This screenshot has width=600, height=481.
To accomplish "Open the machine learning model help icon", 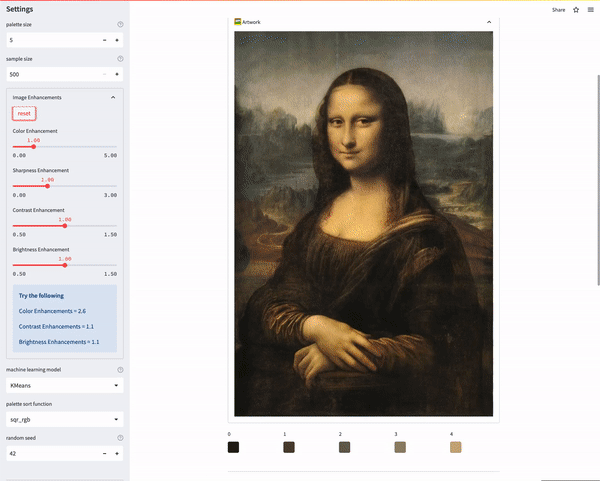I will tap(120, 370).
